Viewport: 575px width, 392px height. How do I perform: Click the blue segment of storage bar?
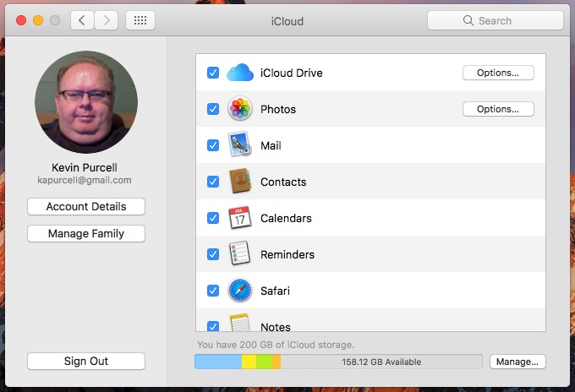pos(218,362)
